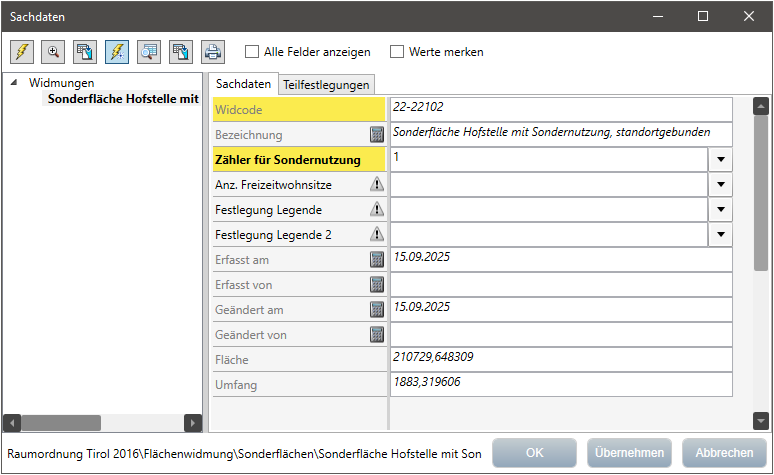Open Zähler für Sondernutzung dropdown arrow
Viewport: 774px width, 475px height.
pyautogui.click(x=721, y=159)
